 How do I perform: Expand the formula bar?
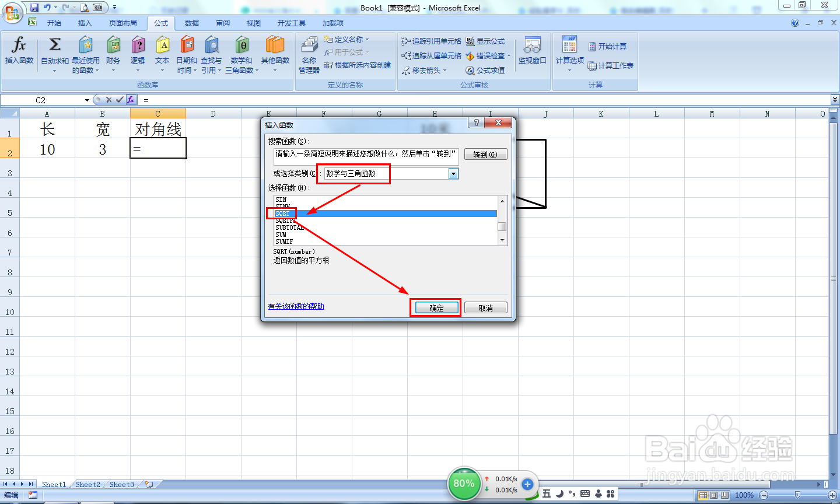click(835, 100)
